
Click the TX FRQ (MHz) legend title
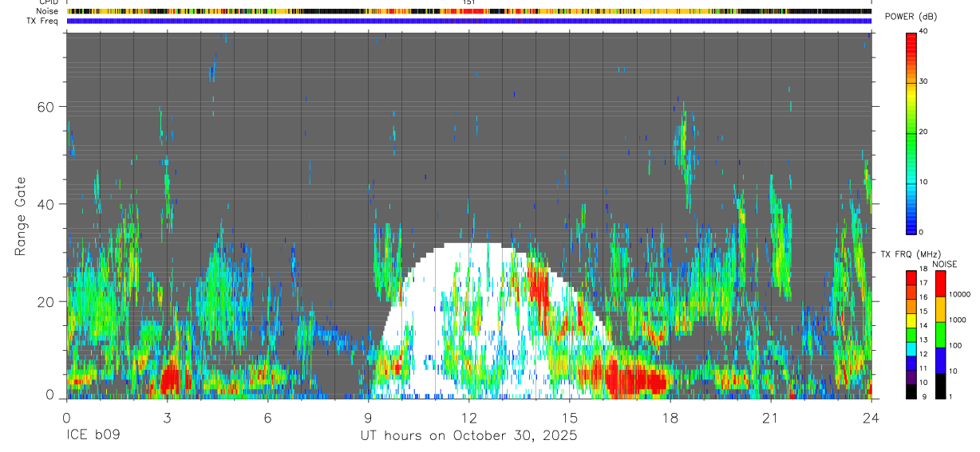click(x=911, y=254)
